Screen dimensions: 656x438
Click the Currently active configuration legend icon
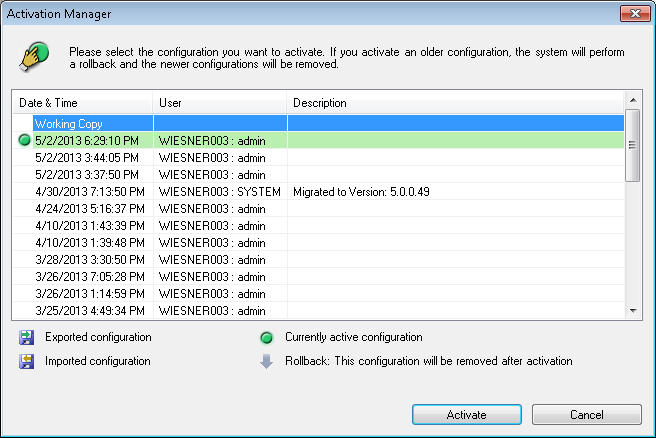266,337
